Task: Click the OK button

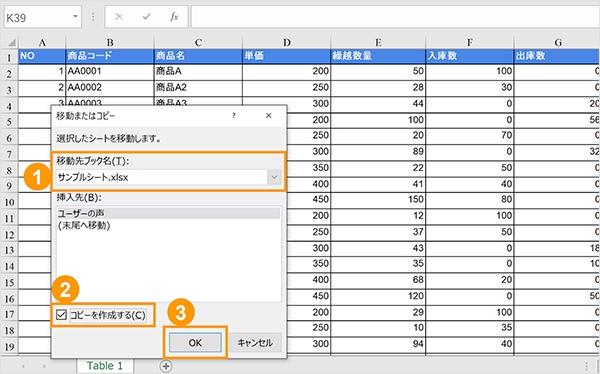Action: (x=195, y=343)
